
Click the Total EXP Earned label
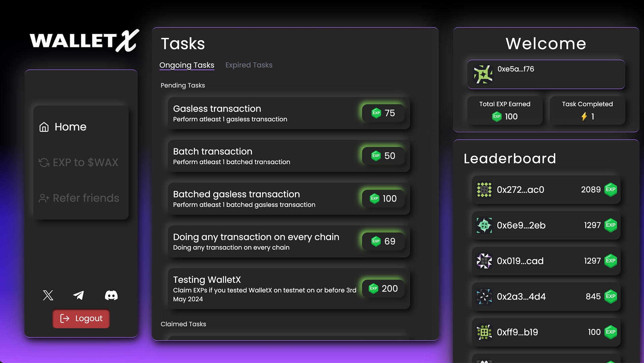click(505, 104)
